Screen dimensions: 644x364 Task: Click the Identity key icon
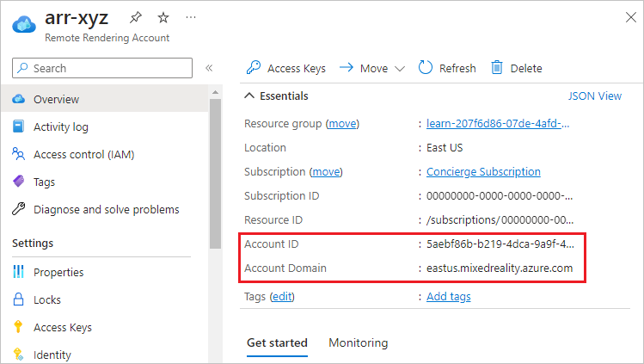tap(18, 354)
